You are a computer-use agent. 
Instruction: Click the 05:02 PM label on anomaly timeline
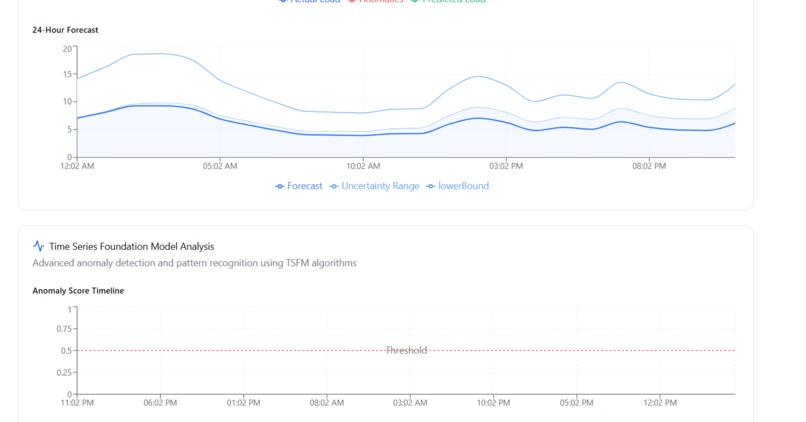[577, 403]
